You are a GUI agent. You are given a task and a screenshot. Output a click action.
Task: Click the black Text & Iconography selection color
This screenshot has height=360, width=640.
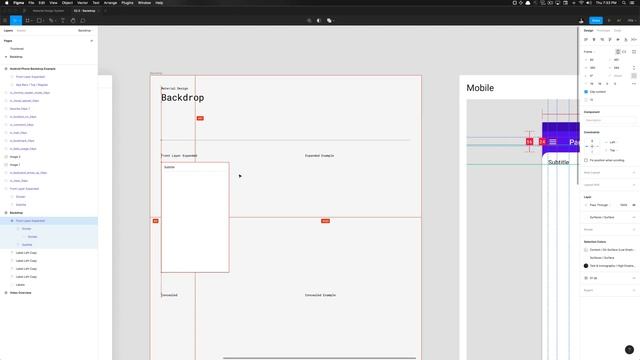coord(586,266)
